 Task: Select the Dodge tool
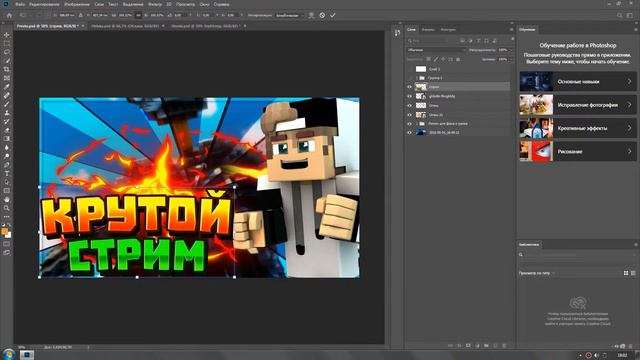(x=7, y=156)
